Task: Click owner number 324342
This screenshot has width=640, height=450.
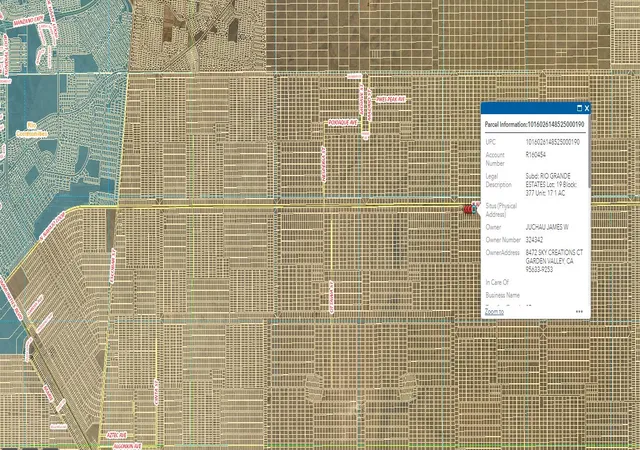Action: [534, 240]
